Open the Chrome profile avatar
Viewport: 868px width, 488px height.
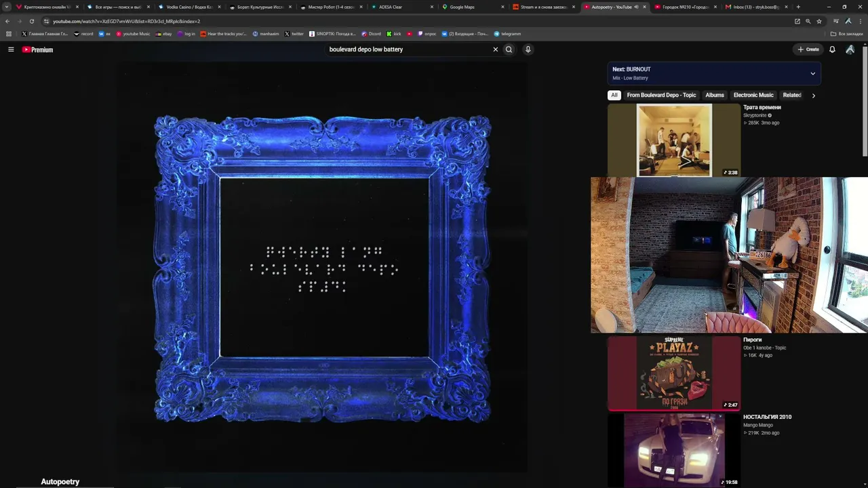click(848, 21)
